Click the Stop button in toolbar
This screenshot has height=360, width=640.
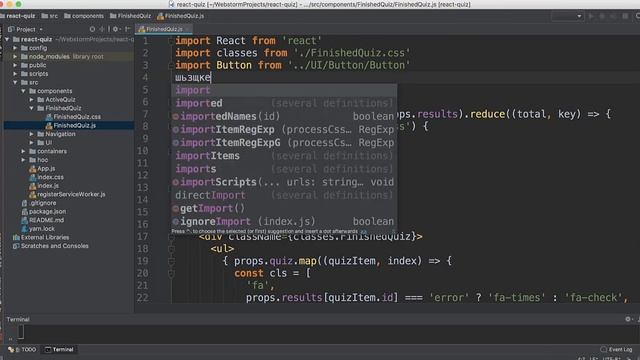[x=625, y=16]
